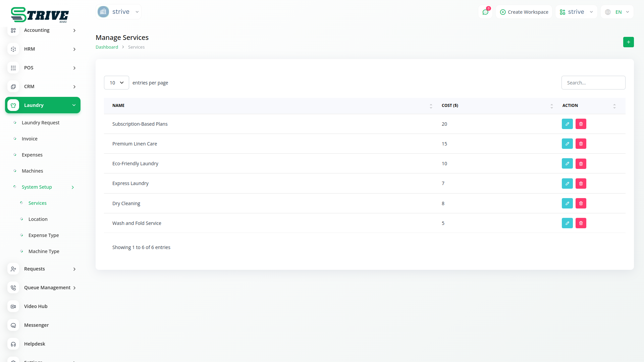Viewport: 644px width, 362px height.
Task: Open Laundry Request menu item
Action: tap(41, 123)
